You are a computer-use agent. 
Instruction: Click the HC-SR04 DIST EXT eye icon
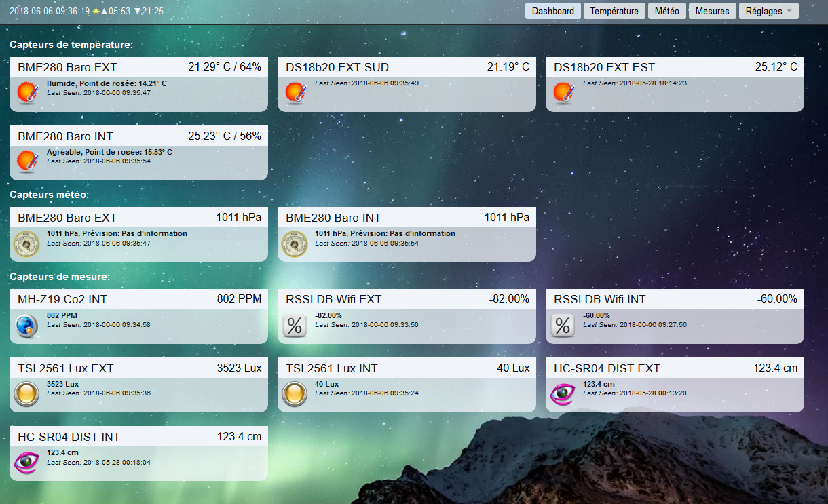click(563, 394)
